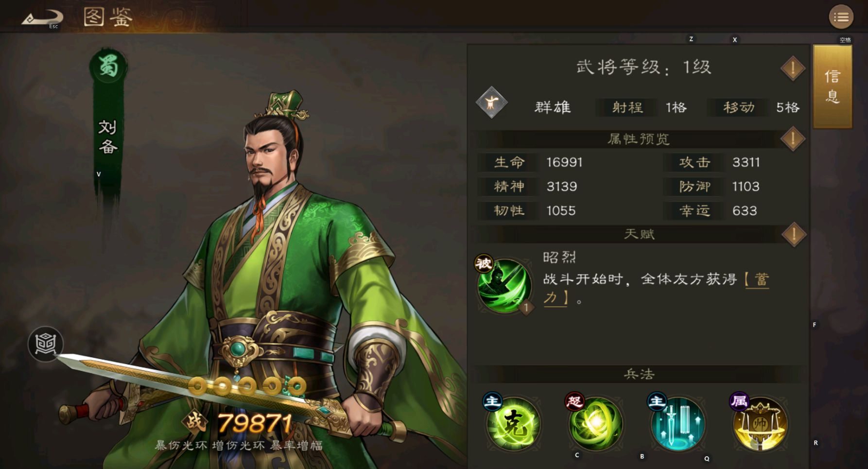
Task: Select the green 克 tactic skill icon
Action: (513, 423)
